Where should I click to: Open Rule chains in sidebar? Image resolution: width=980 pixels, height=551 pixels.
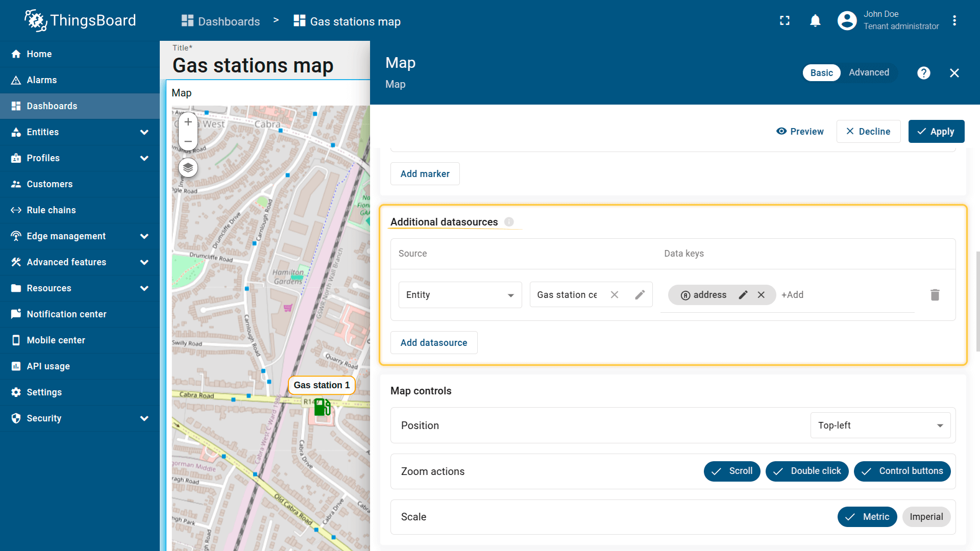(x=51, y=210)
